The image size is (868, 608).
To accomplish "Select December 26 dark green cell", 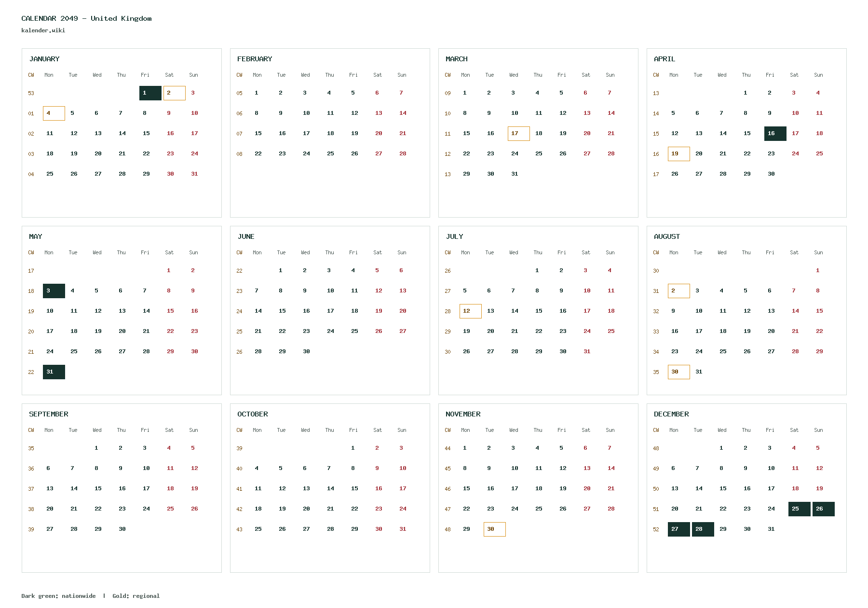I will [824, 509].
